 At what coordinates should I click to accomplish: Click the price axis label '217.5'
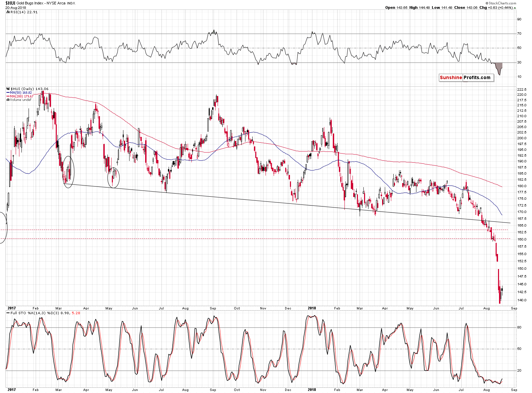pos(522,100)
